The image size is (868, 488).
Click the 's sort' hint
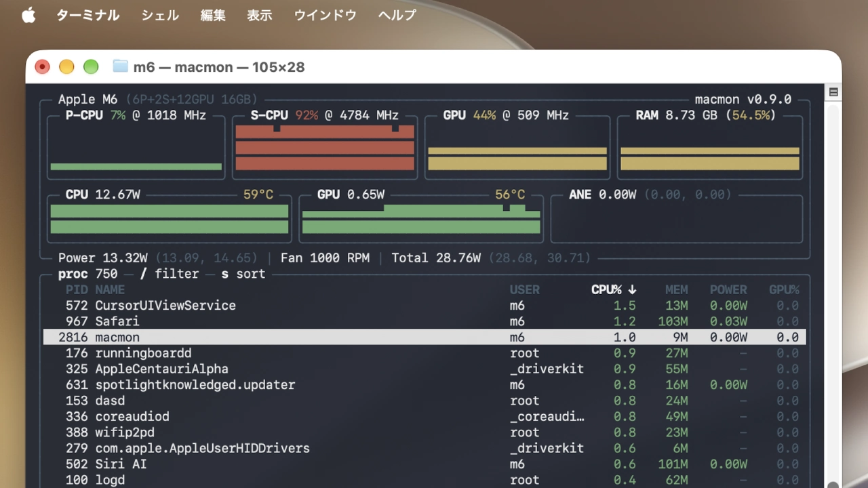point(243,274)
